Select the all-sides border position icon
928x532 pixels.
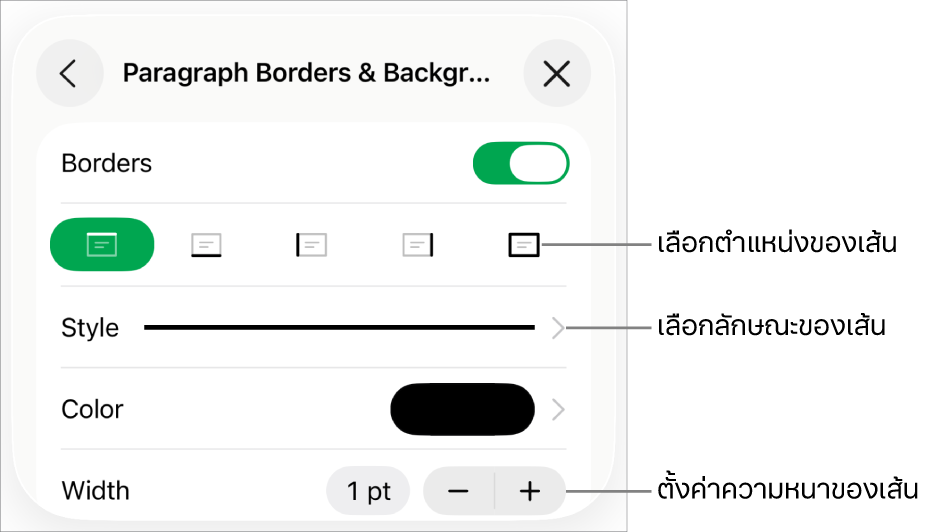(524, 244)
